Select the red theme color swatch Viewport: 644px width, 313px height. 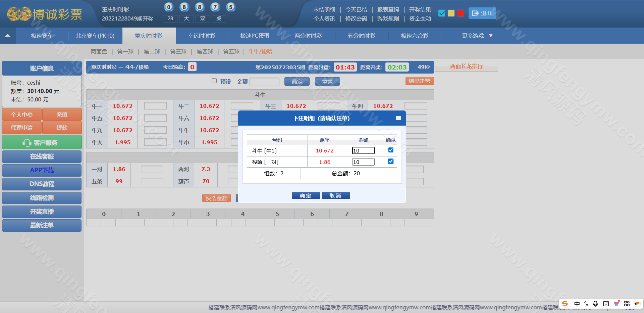461,13
